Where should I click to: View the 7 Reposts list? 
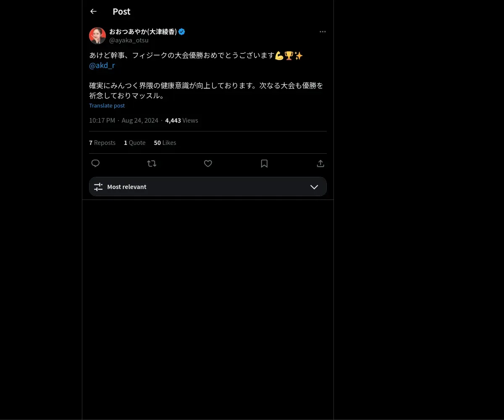102,143
